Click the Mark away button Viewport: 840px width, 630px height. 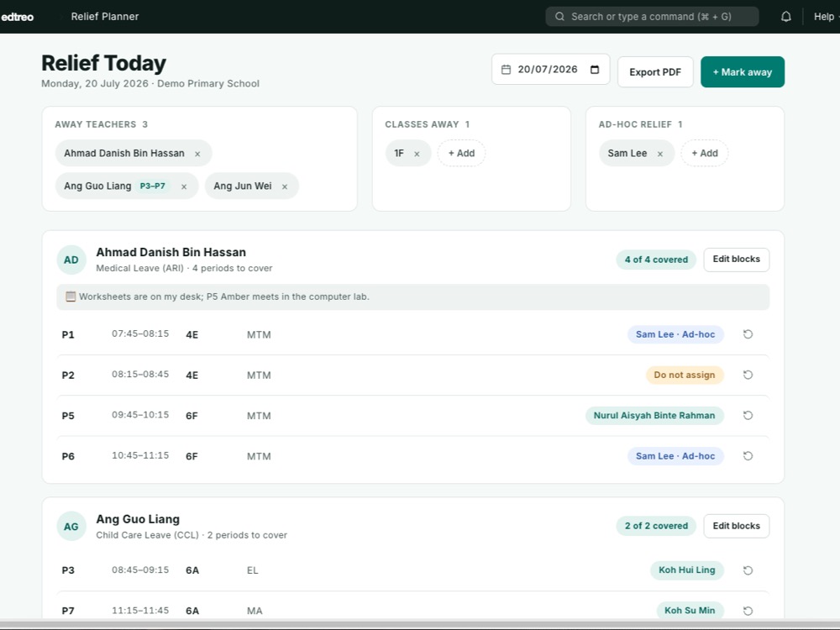point(742,71)
